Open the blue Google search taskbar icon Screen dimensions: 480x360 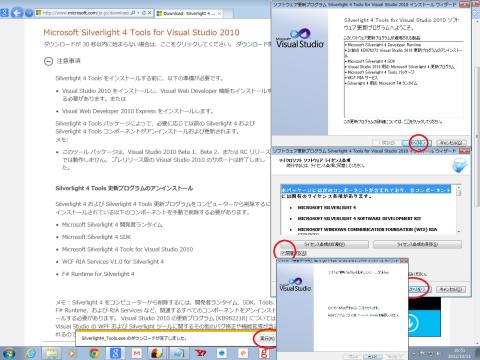(x=115, y=353)
